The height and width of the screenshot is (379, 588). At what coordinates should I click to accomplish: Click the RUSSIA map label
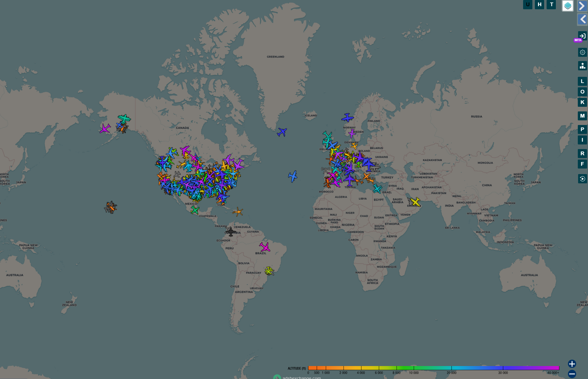pyautogui.click(x=476, y=117)
